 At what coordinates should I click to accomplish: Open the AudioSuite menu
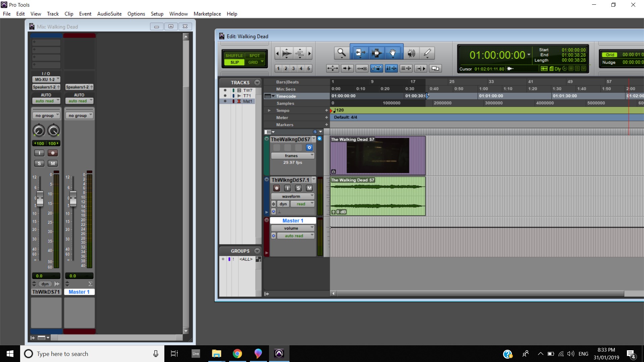(109, 14)
